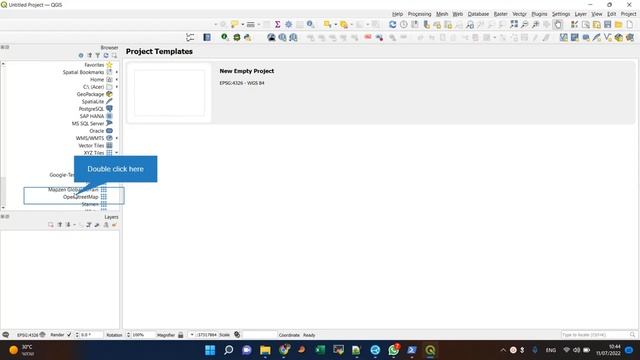
Task: Zoom to full extent icon
Action: [514, 24]
